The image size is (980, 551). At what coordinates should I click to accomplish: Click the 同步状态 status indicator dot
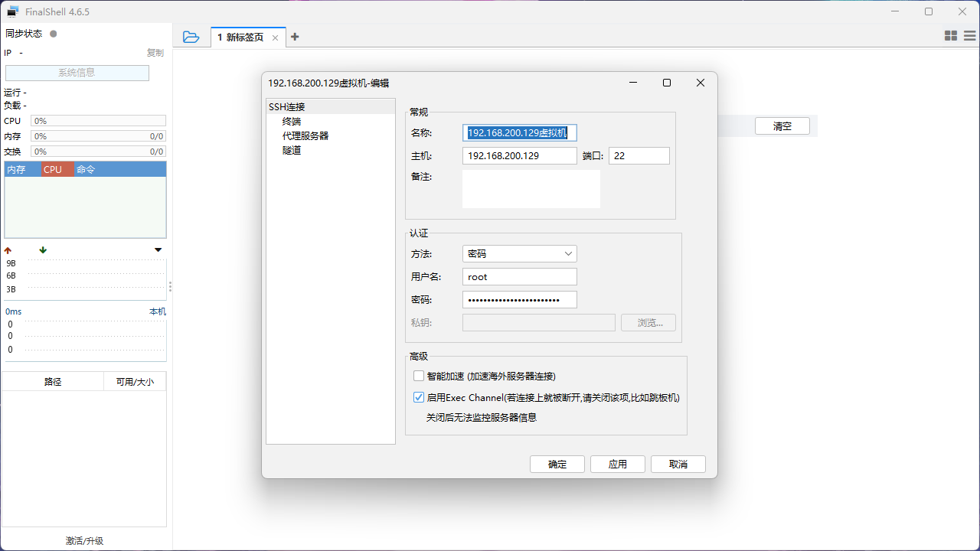53,33
